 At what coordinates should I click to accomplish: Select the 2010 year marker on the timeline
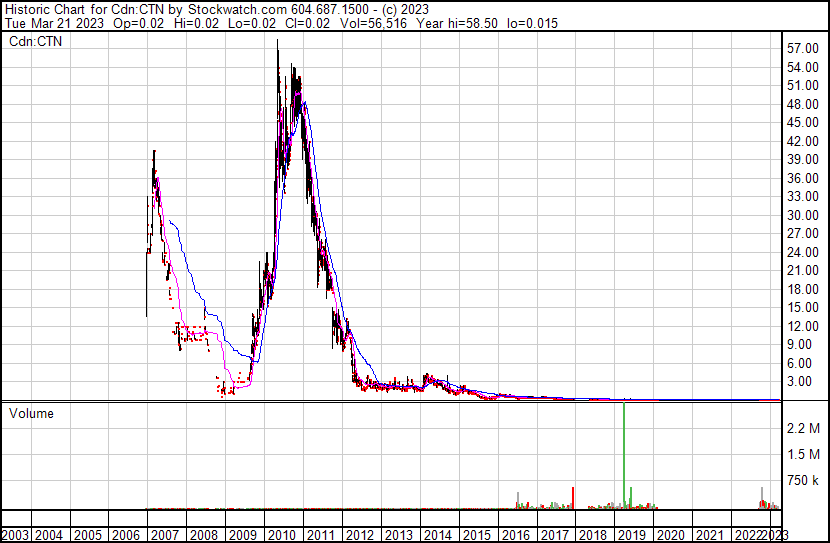pos(283,535)
